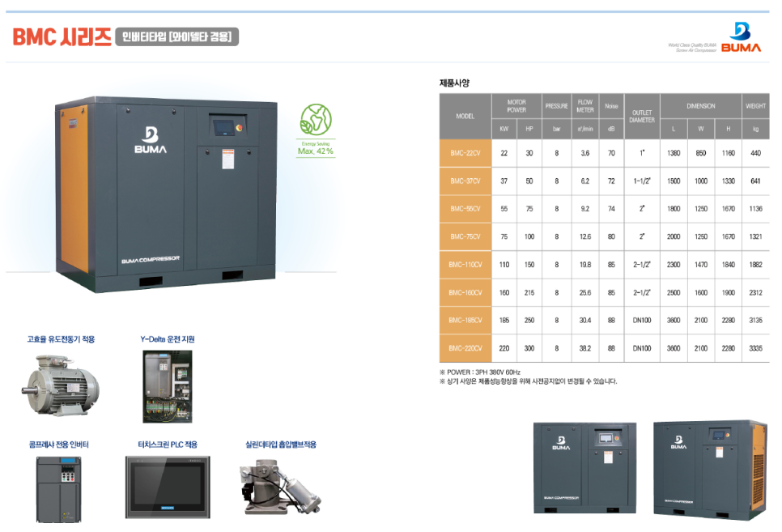
Task: Open the front-view compressor photo at bottom right
Action: pyautogui.click(x=584, y=467)
